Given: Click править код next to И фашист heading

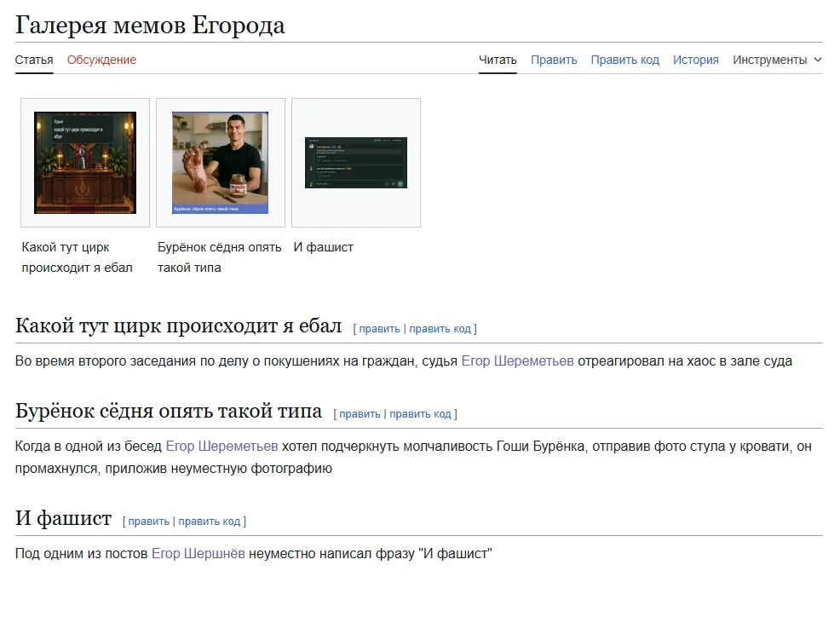Looking at the screenshot, I should coord(209,521).
